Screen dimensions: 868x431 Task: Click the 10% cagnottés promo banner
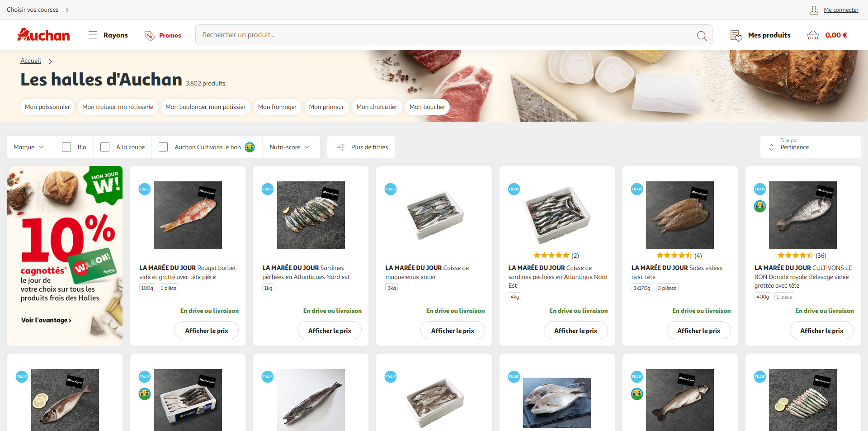click(65, 256)
